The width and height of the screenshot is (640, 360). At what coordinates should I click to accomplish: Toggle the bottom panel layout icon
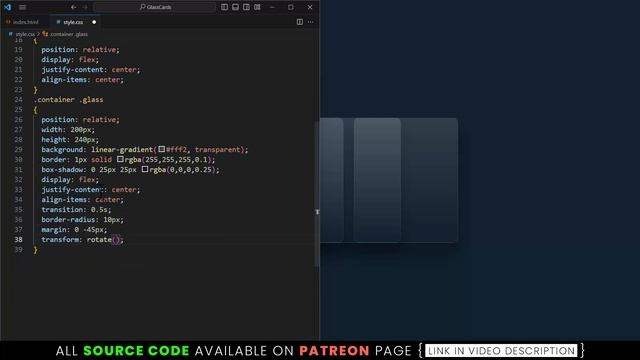click(x=236, y=7)
